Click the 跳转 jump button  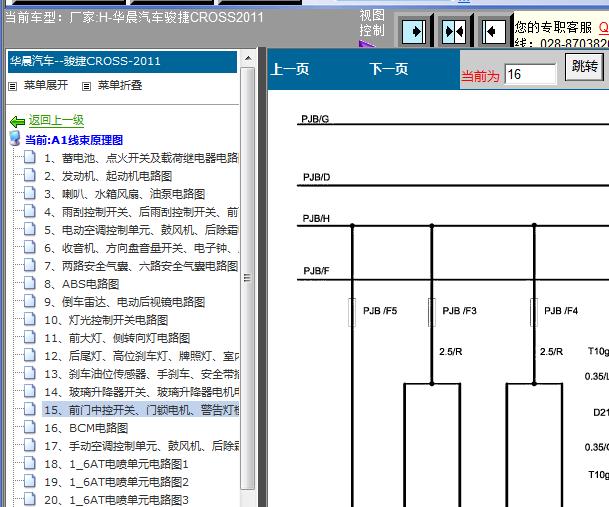(x=584, y=67)
